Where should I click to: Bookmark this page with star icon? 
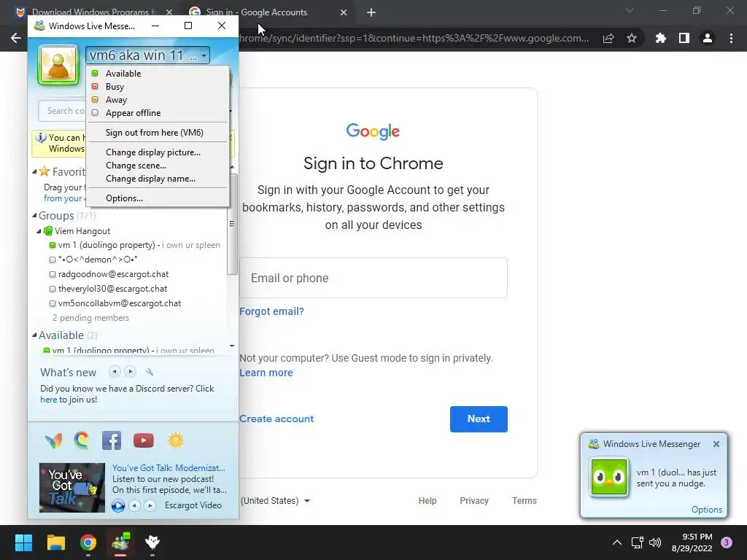[632, 38]
